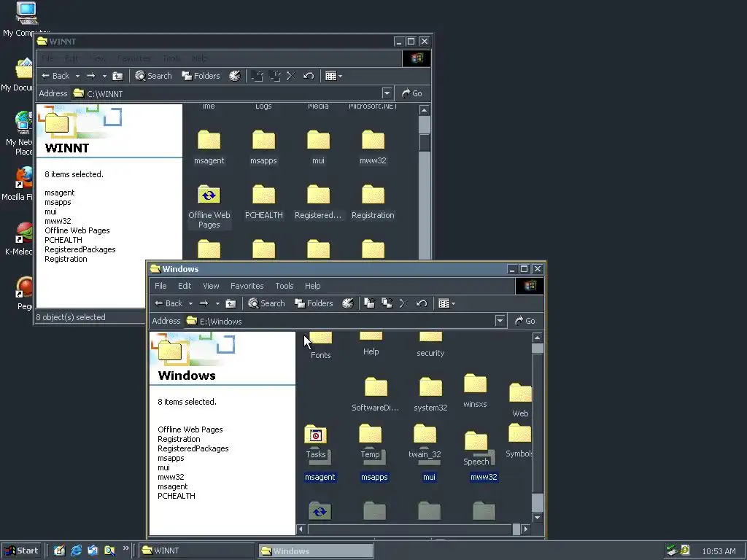The image size is (747, 560).
Task: Go up one folder in Windows window
Action: [231, 303]
